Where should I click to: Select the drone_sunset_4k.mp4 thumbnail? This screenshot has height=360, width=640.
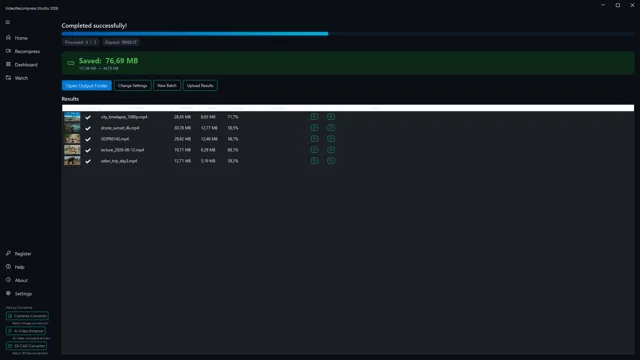(72, 128)
